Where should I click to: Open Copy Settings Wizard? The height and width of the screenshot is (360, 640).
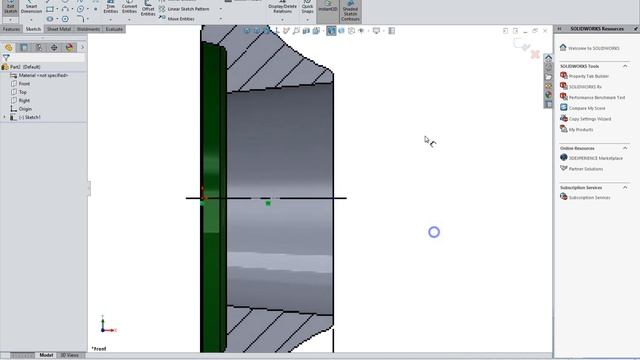(586, 119)
